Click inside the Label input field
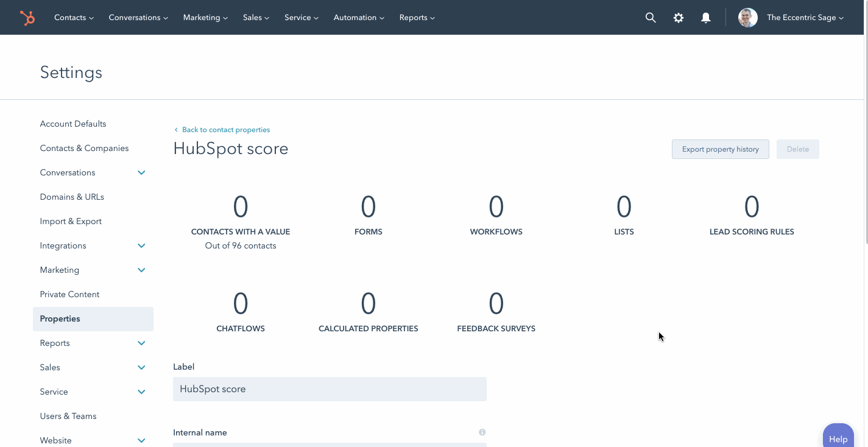Image resolution: width=868 pixels, height=447 pixels. 330,389
